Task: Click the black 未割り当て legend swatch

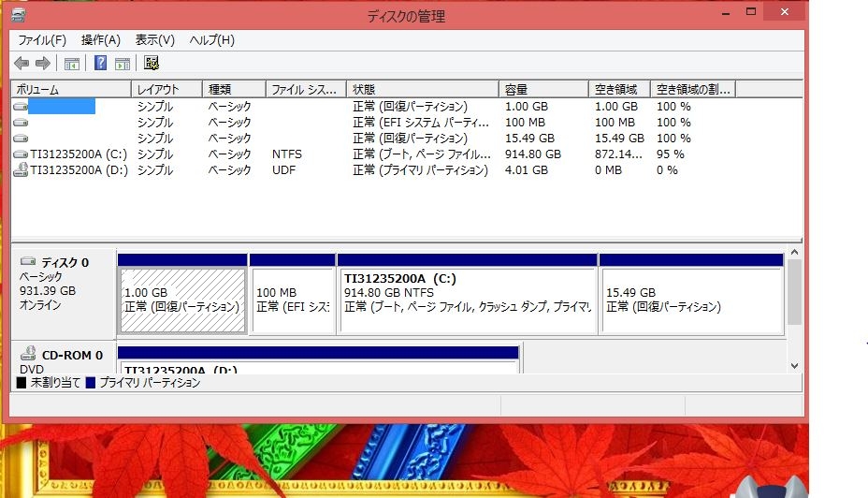Action: tap(22, 383)
